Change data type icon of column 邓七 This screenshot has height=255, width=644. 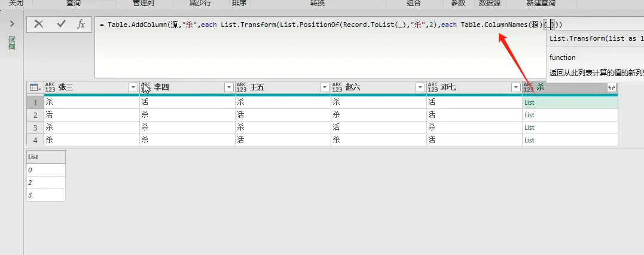tap(433, 87)
